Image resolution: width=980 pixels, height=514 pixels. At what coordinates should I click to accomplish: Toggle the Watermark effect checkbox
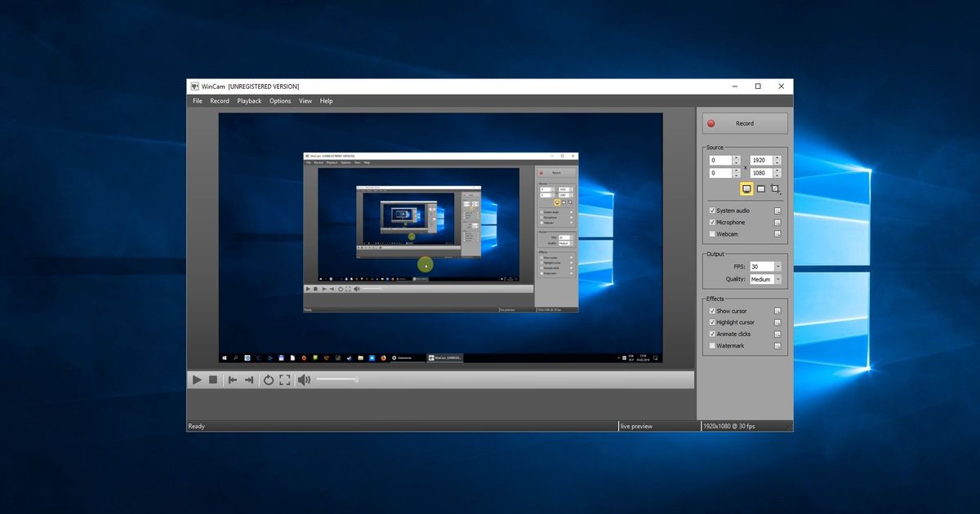coord(712,345)
